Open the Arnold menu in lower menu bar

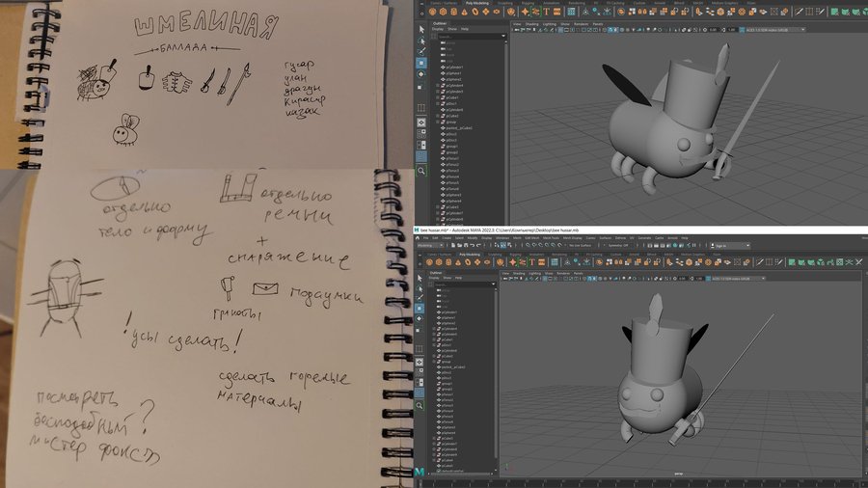click(672, 238)
